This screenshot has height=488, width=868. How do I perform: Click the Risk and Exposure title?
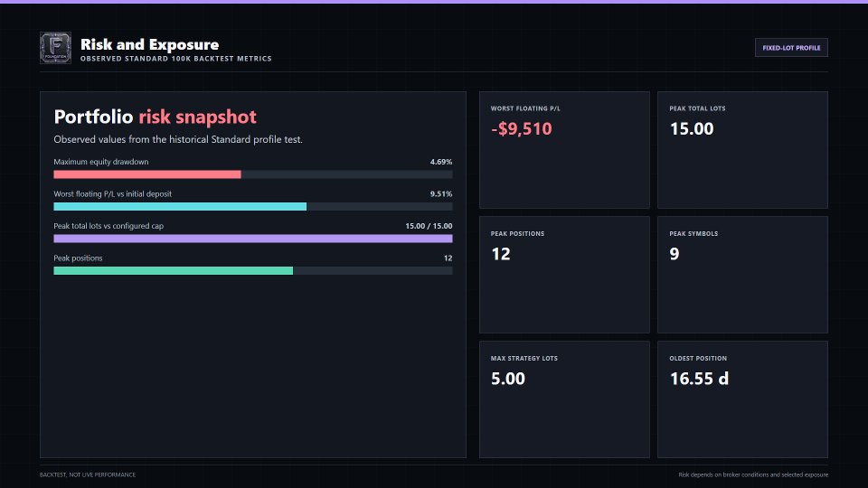tap(149, 44)
